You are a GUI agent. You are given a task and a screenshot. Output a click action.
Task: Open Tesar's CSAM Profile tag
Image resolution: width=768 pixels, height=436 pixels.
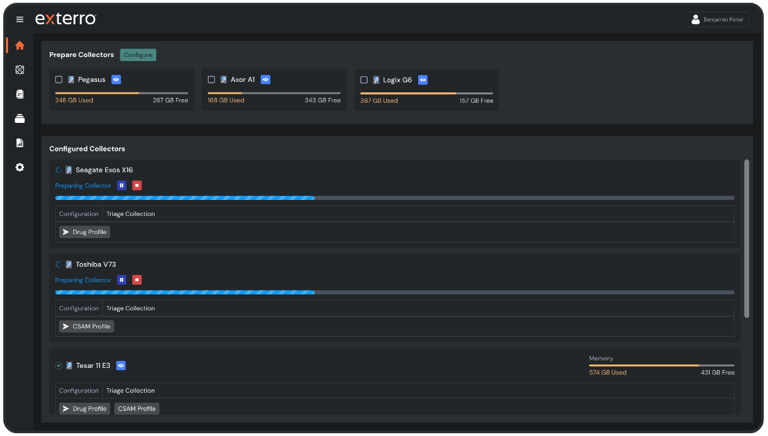tap(137, 409)
